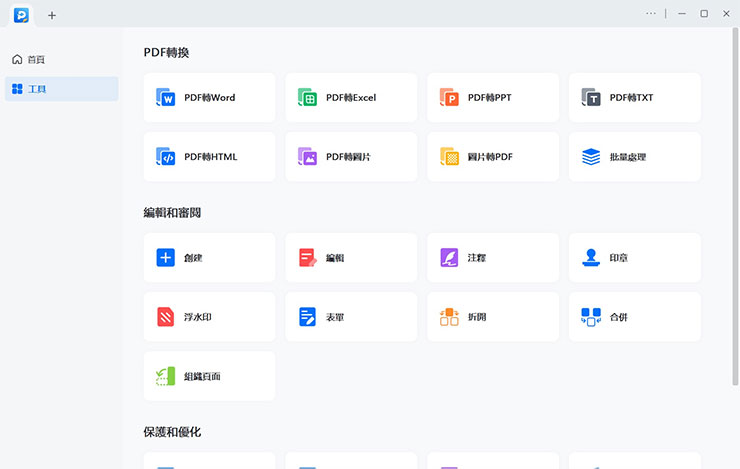740x469 pixels.
Task: Click the 圖片轉PDF yellow icon
Action: point(449,157)
